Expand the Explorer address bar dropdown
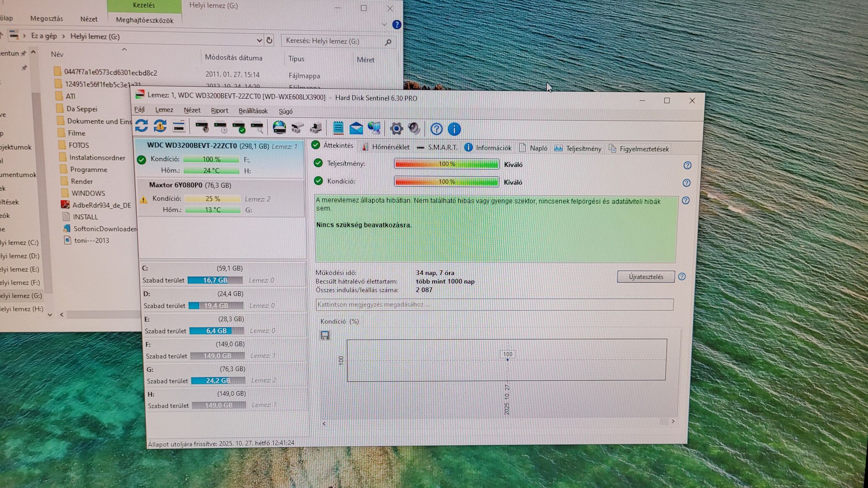 point(259,40)
